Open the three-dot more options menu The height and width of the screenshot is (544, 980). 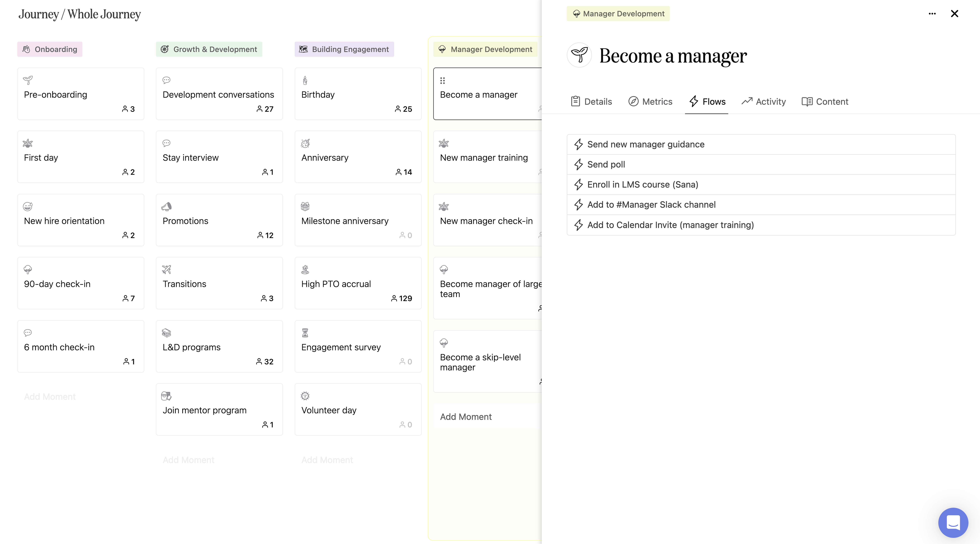[932, 14]
